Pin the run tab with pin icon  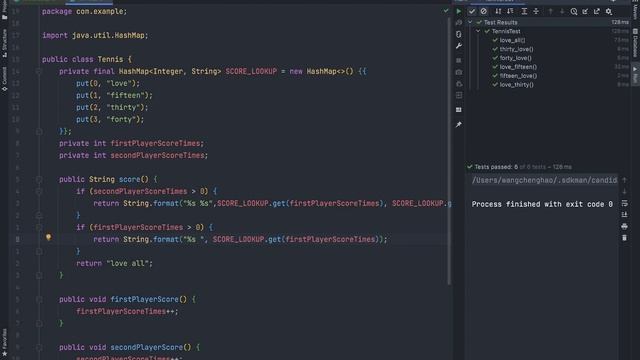pos(459,124)
